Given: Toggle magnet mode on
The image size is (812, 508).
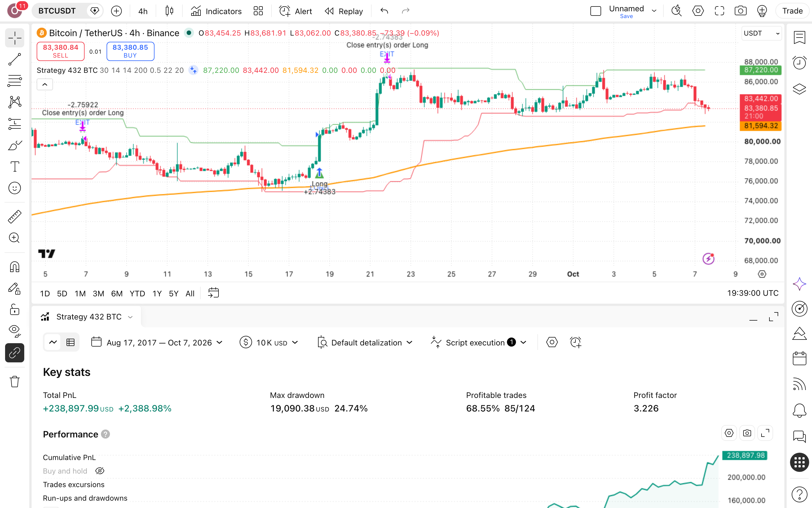Looking at the screenshot, I should click(x=14, y=267).
